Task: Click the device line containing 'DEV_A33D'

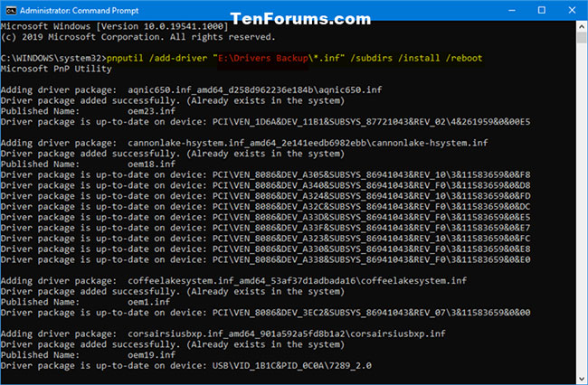Action: coord(265,217)
